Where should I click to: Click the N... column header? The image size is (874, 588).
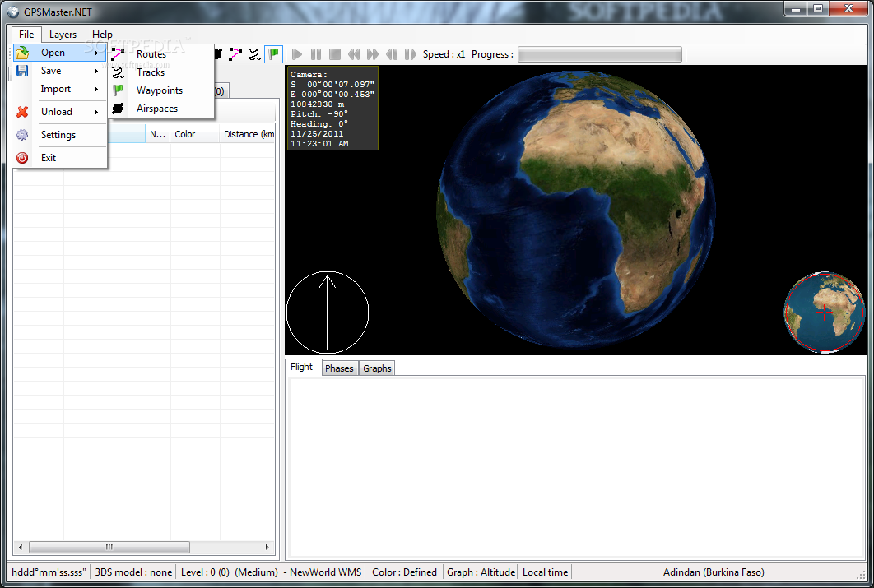coord(158,134)
